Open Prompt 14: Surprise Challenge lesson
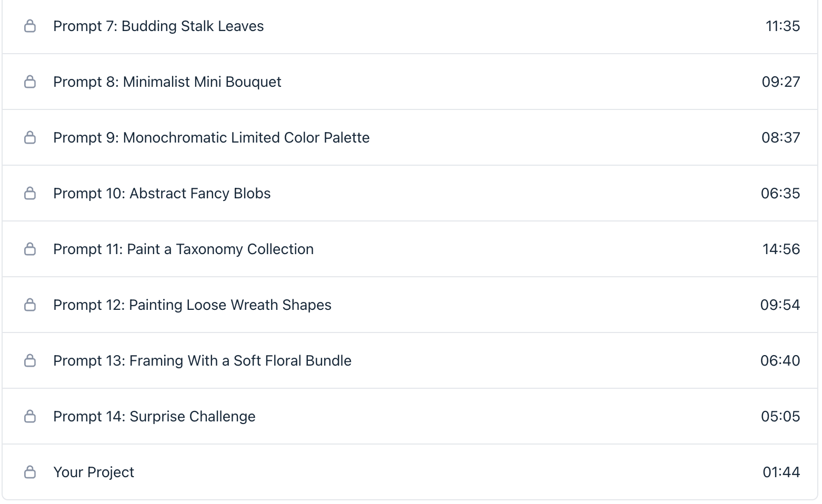Image resolution: width=822 pixels, height=504 pixels. (x=154, y=417)
